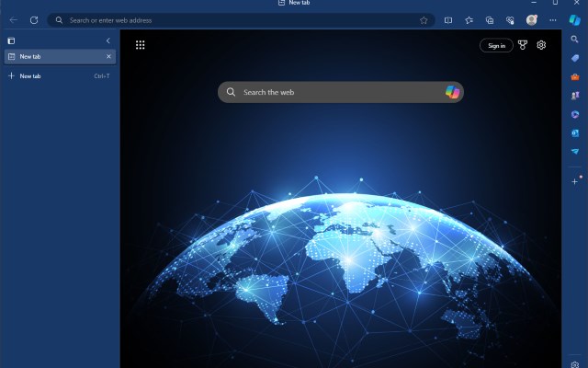
Task: Open sidebar Search magnifier icon
Action: 574,39
